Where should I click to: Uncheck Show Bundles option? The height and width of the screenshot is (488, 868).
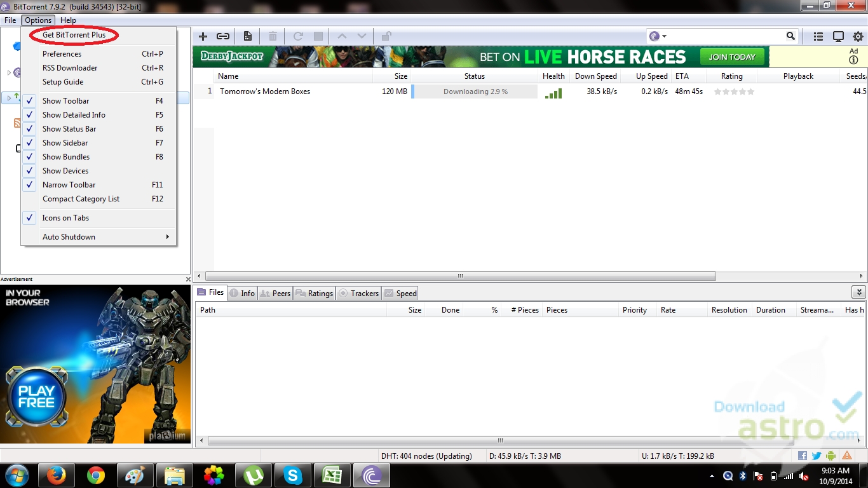pyautogui.click(x=99, y=156)
